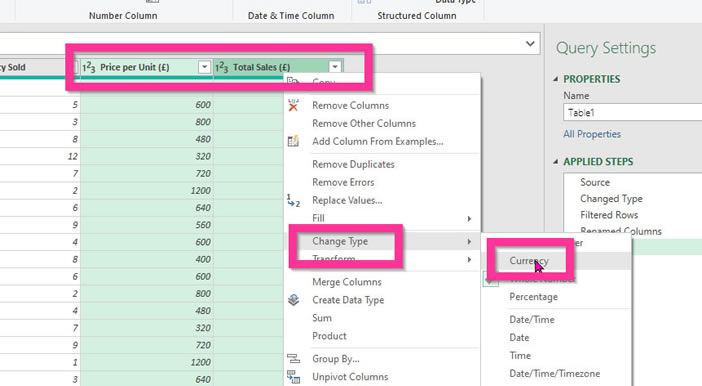
Task: Click the Create Data Type icon
Action: (293, 300)
